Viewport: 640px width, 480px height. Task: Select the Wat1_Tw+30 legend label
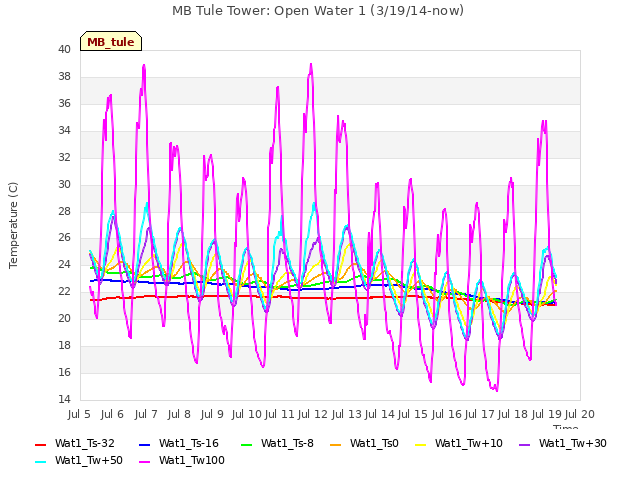572,444
